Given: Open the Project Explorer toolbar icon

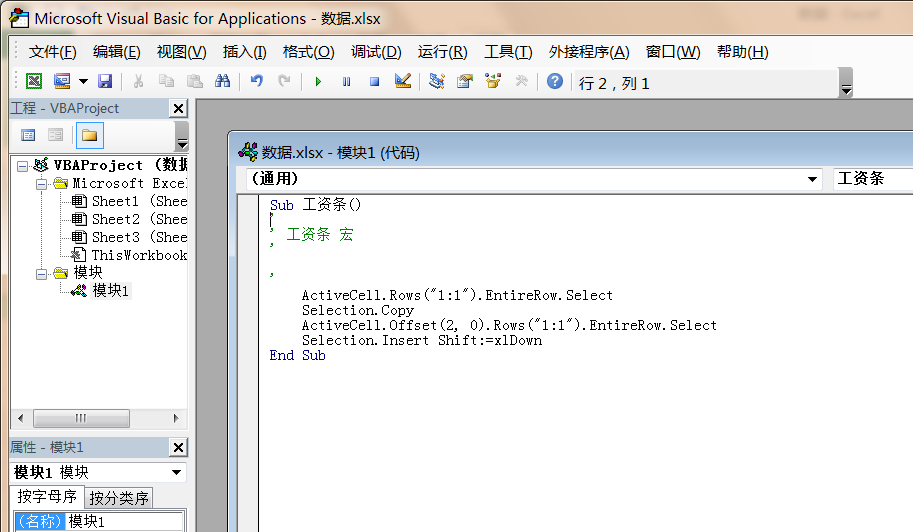Looking at the screenshot, I should tap(437, 81).
